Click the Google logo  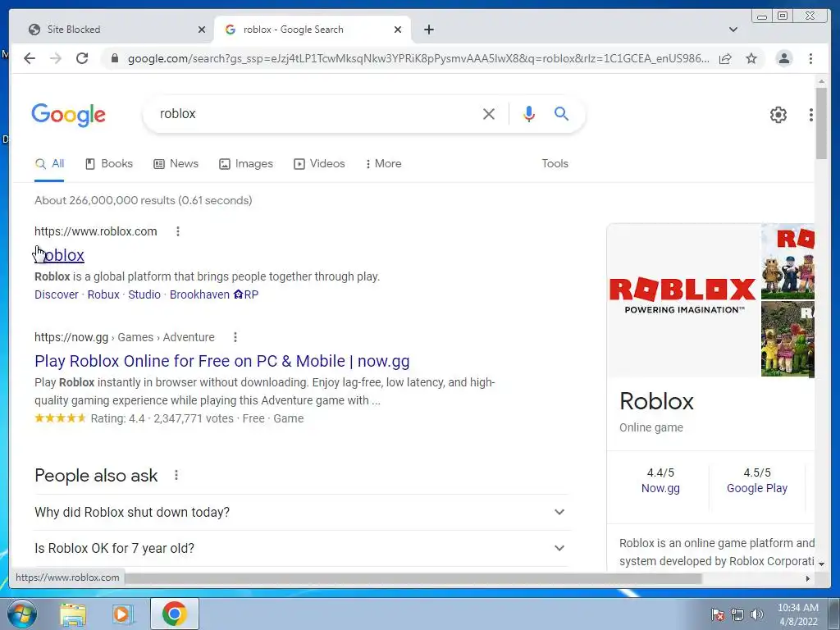click(x=69, y=115)
